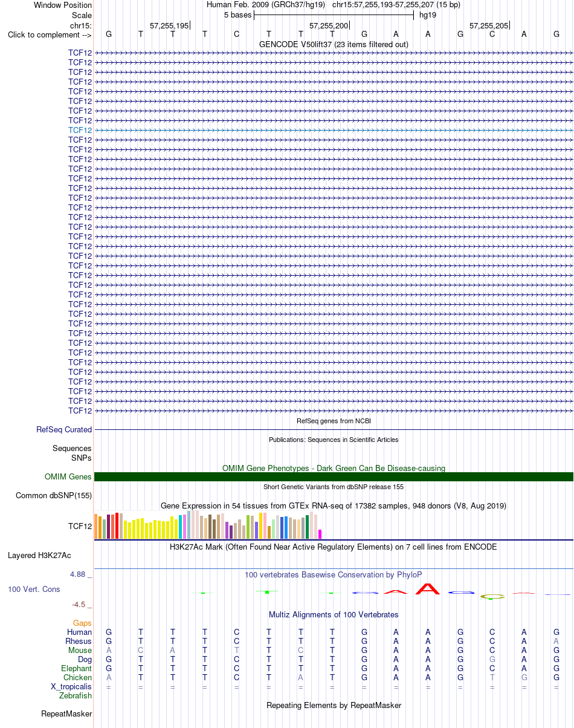
Task: Click the Dog species row label
Action: pyautogui.click(x=85, y=659)
